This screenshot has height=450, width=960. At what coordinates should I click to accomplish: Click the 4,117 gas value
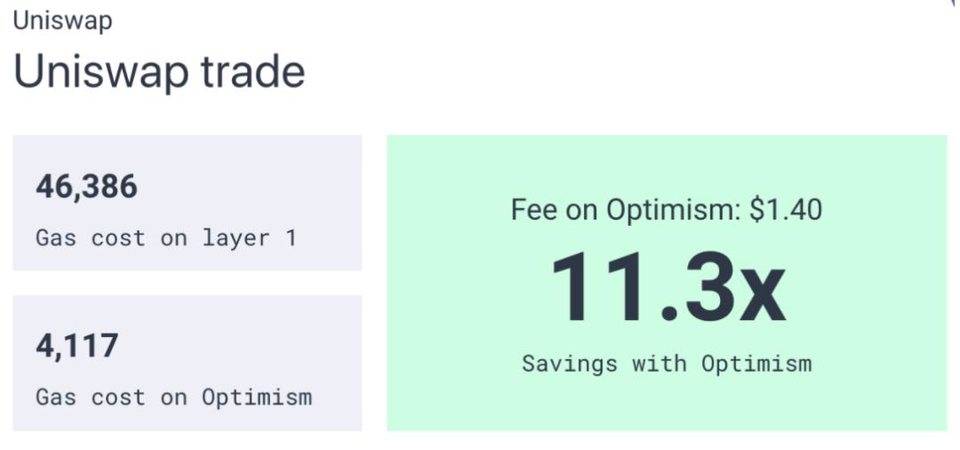(x=77, y=346)
